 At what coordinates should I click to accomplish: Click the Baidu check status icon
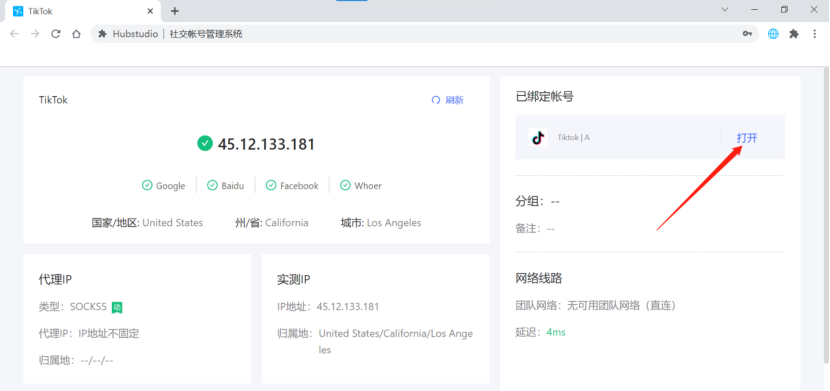[212, 185]
